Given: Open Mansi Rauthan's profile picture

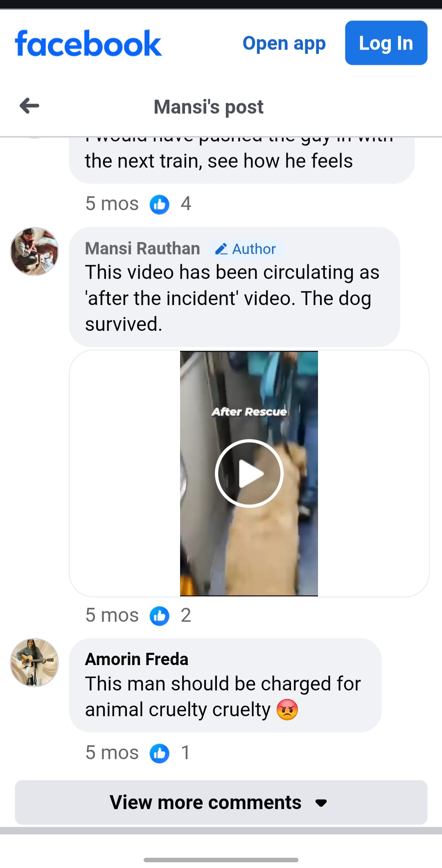Looking at the screenshot, I should [x=34, y=252].
